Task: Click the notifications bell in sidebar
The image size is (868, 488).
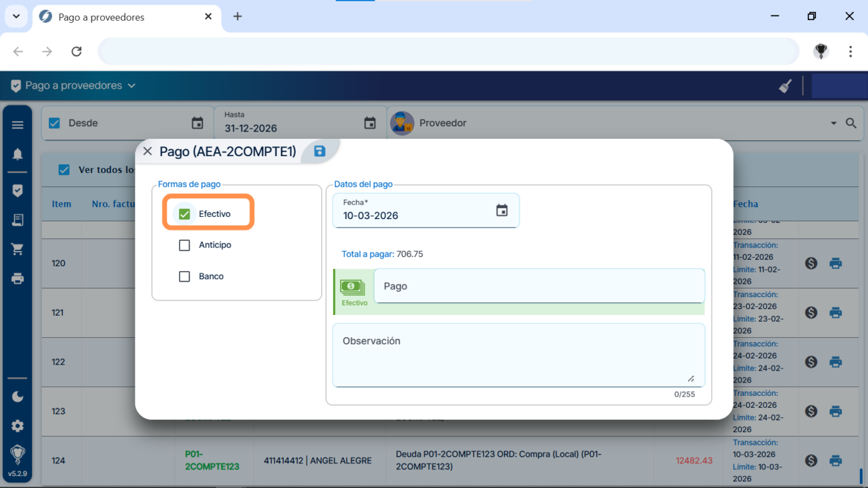Action: pyautogui.click(x=18, y=154)
